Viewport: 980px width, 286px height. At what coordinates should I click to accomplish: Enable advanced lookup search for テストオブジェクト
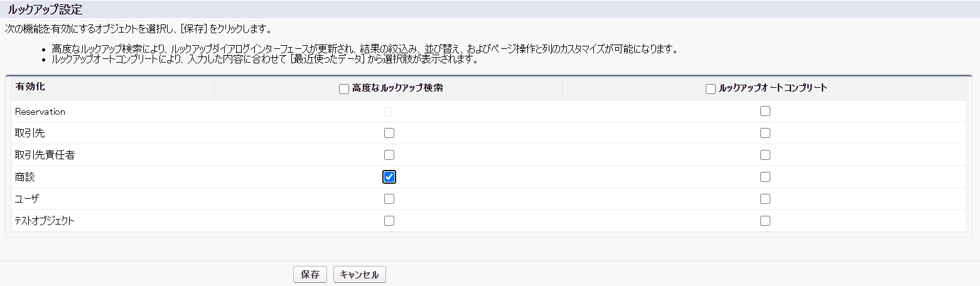coord(389,221)
